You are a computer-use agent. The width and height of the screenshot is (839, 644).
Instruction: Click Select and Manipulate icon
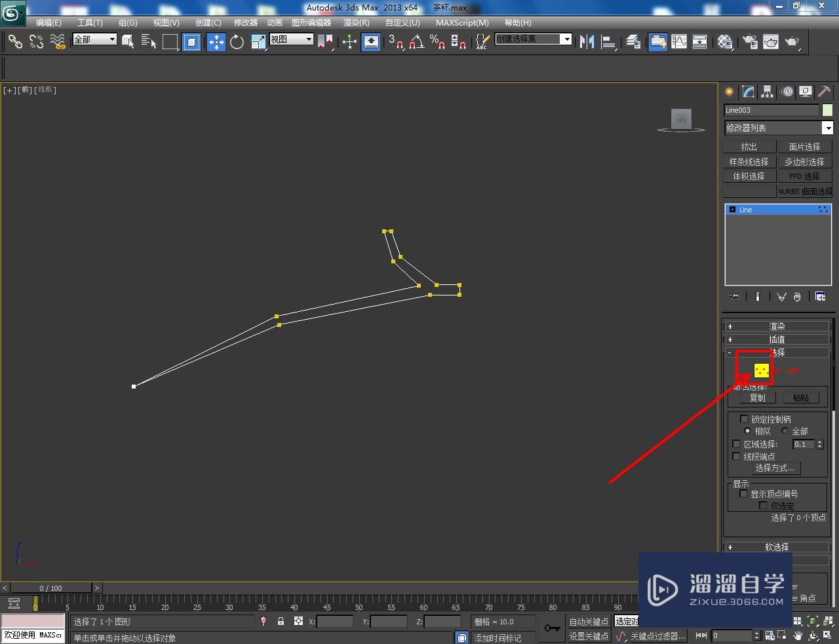(x=349, y=42)
